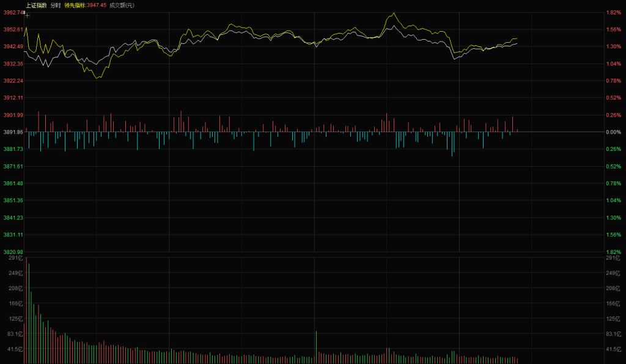626x364 pixels.
Task: Select the upper red 1.82% axis label
Action: pos(613,12)
